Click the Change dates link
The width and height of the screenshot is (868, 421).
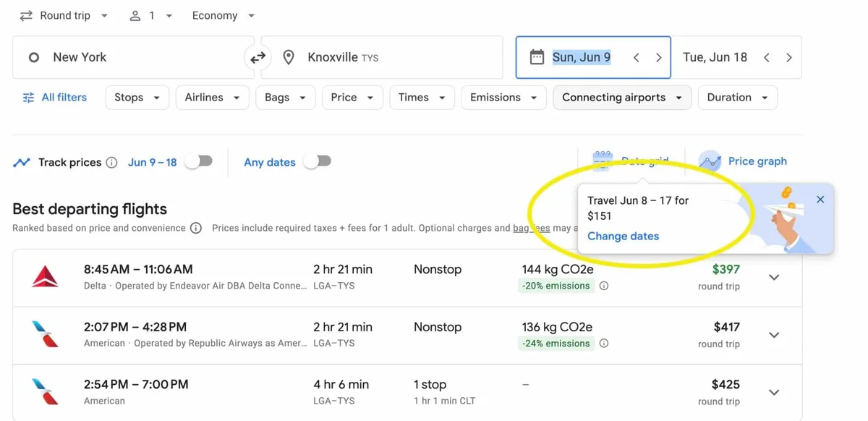pyautogui.click(x=623, y=237)
